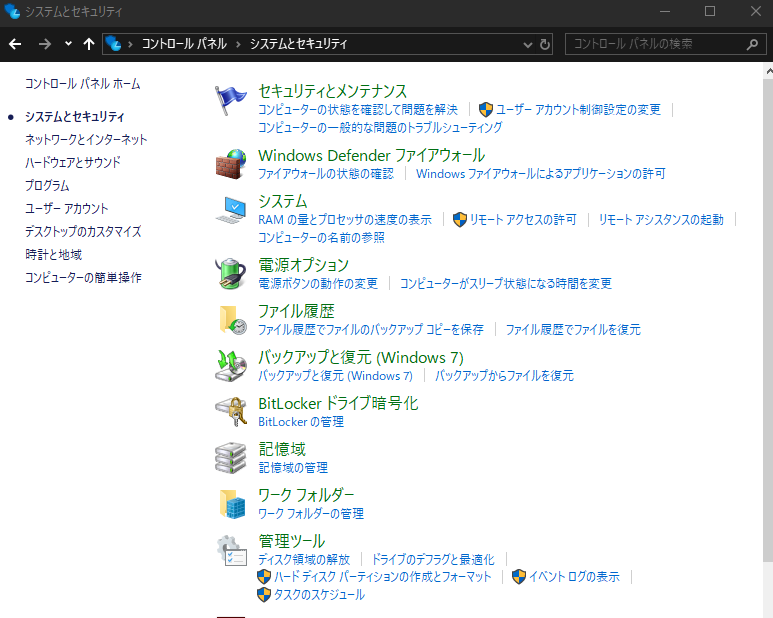Click the vertical scrollbar thumb

768,321
